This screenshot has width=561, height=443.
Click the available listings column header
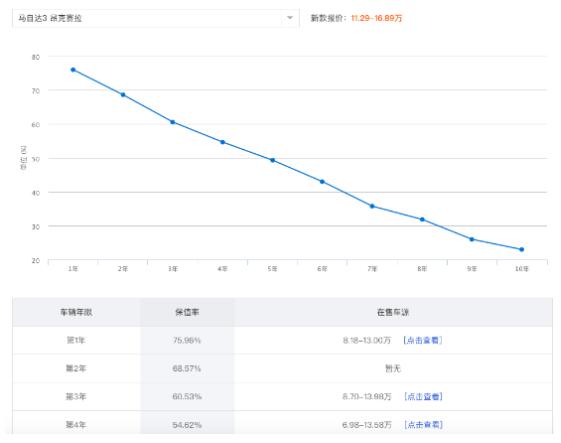coord(393,312)
